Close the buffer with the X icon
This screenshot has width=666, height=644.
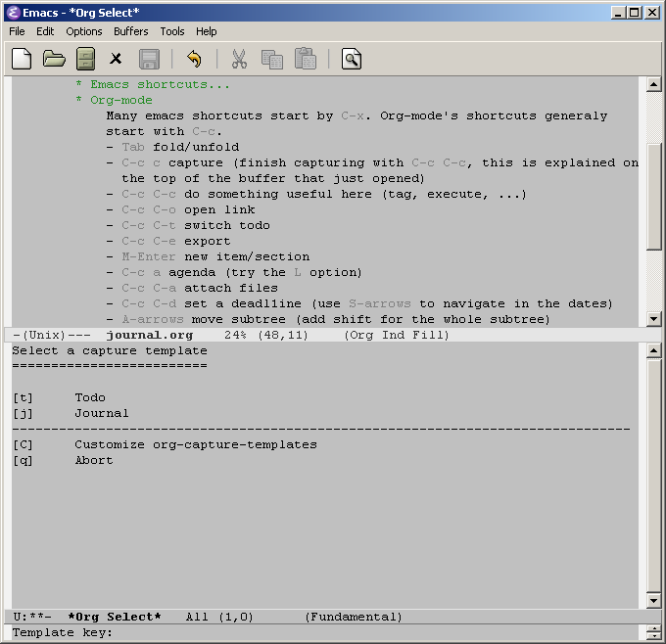116,60
